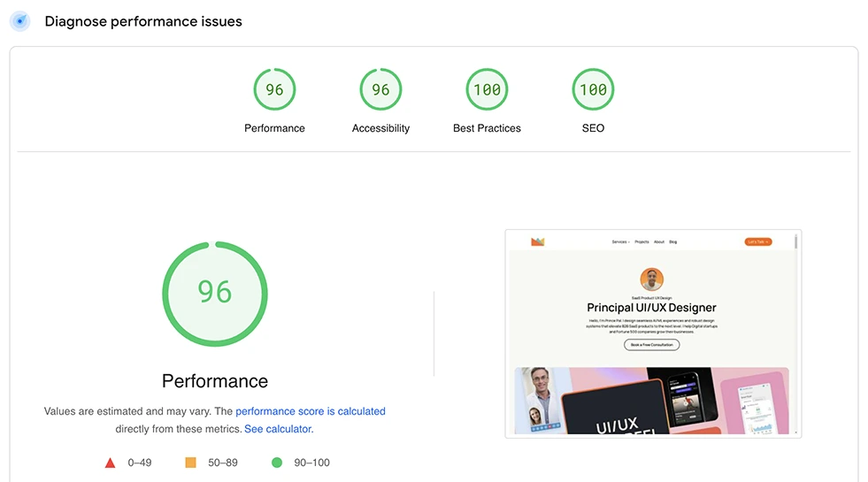This screenshot has width=868, height=482.
Task: Click the scrollbar on the preview's right edge
Action: point(795,241)
